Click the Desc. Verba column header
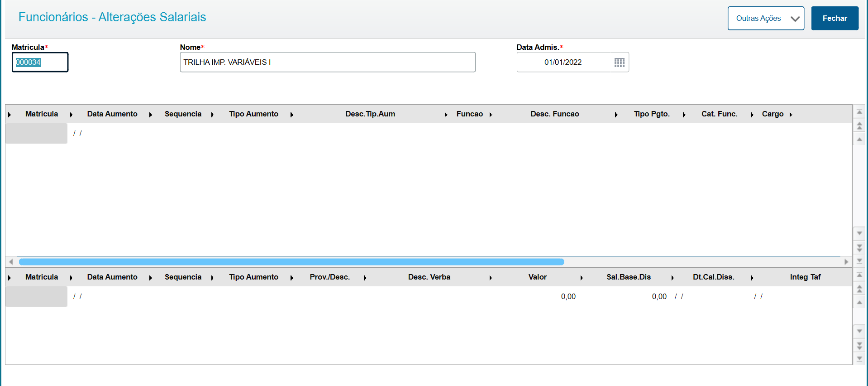This screenshot has height=386, width=868. pos(429,277)
